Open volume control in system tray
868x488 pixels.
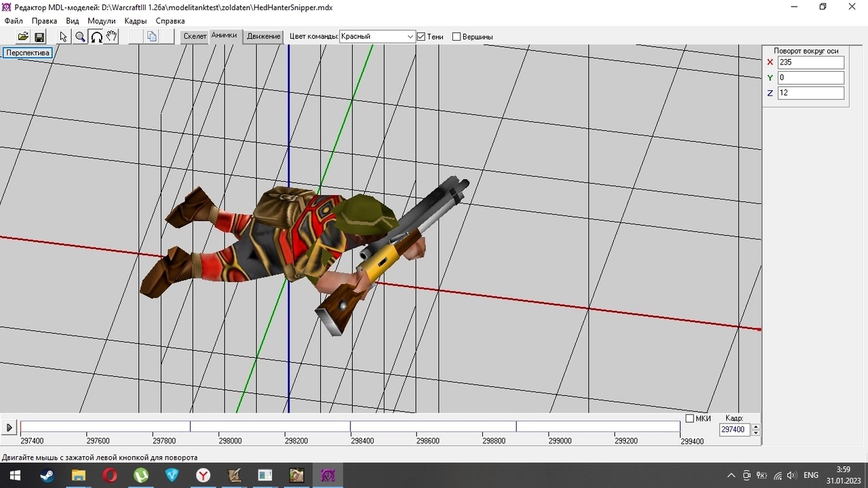791,475
